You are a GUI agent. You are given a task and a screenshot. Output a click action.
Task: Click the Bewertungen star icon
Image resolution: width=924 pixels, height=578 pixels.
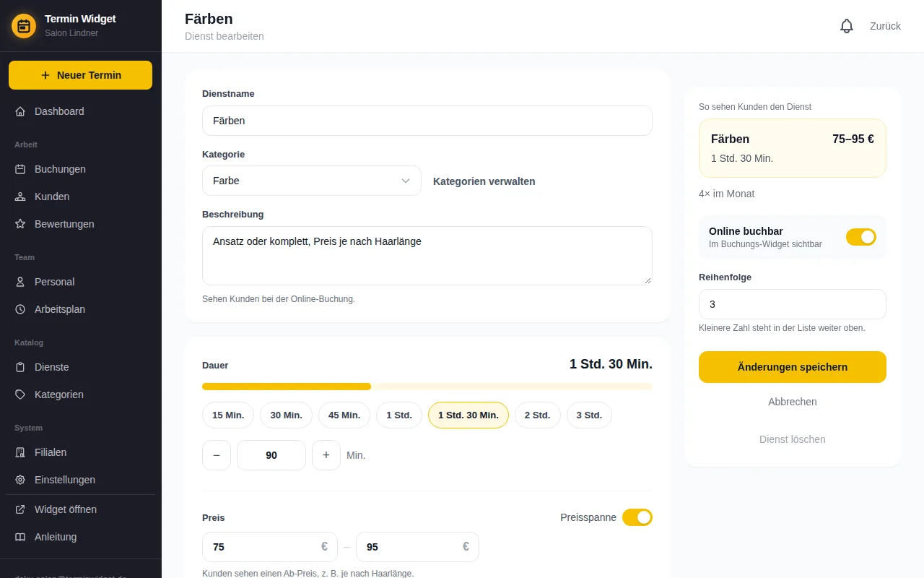(20, 224)
